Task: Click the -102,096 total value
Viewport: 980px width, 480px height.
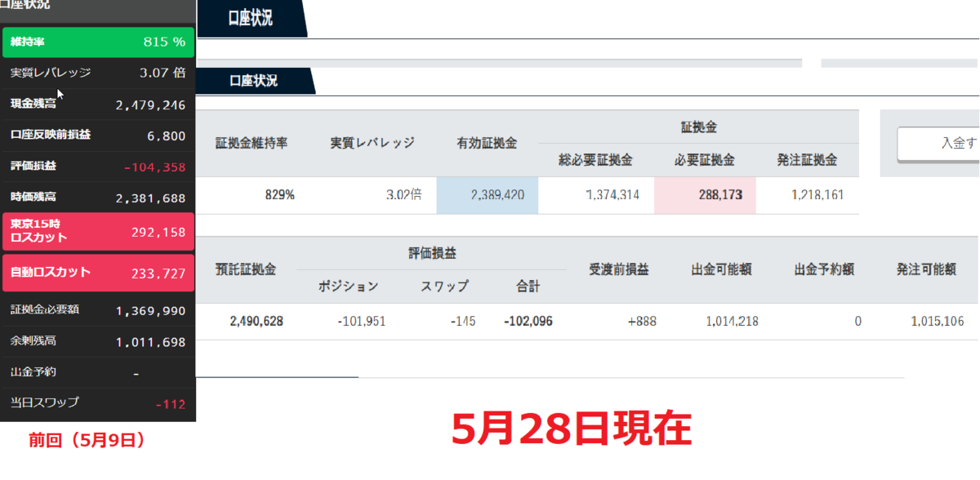Action: [528, 321]
